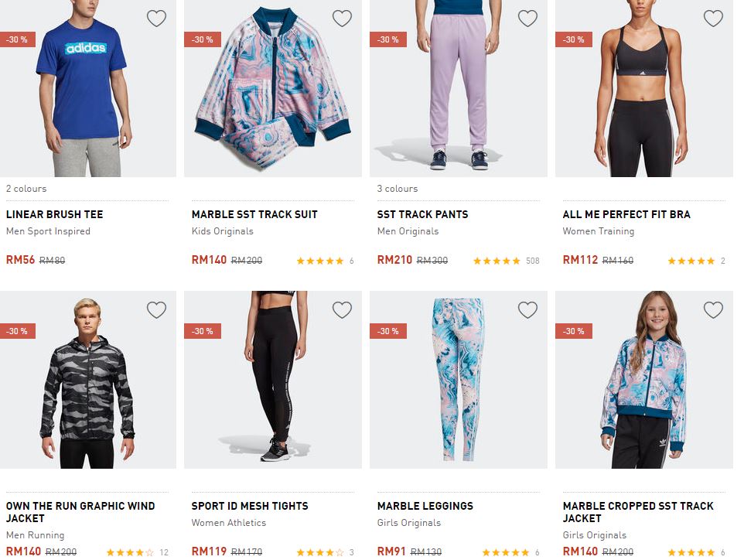
Task: Click the 2 colours label under blue tee
Action: [26, 189]
